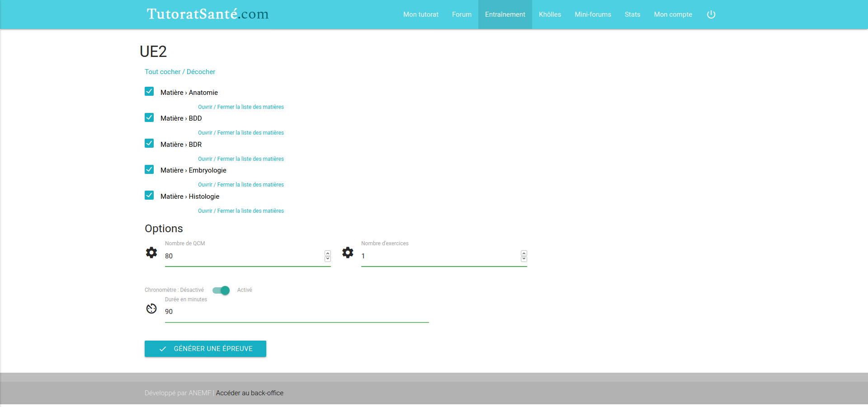Open the Mon tutorat menu
Viewport: 868px width, 407px height.
point(421,14)
